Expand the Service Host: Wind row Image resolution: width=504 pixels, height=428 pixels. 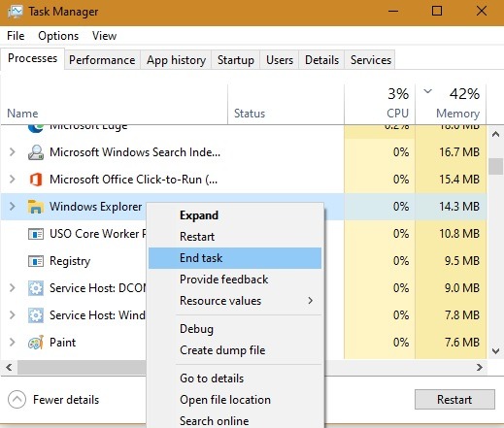[13, 315]
